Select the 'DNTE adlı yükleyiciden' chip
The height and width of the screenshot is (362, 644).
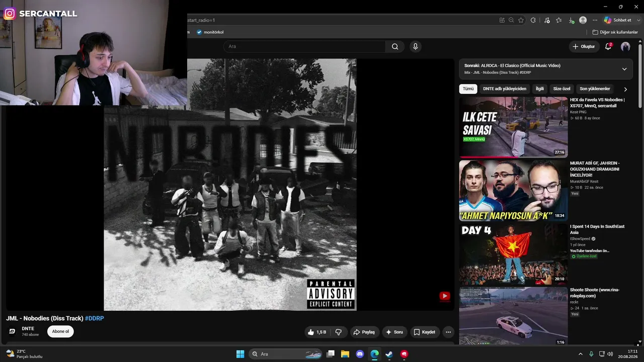tap(505, 89)
